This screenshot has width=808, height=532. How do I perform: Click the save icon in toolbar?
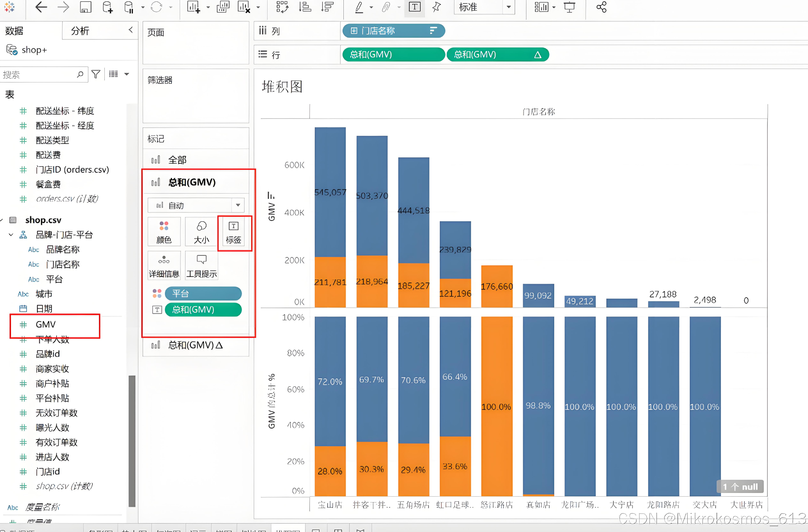[x=85, y=7]
